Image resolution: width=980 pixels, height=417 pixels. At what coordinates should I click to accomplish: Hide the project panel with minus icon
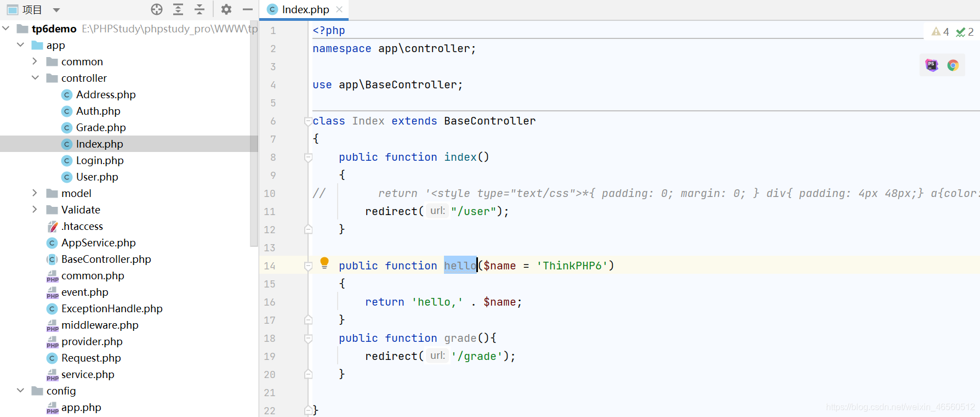click(x=248, y=9)
